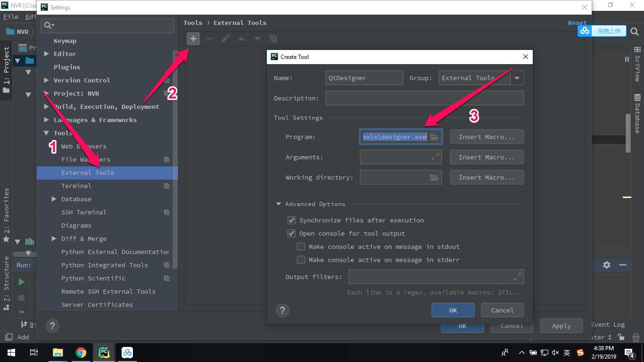Click the gray stop icon in Run panel
Viewport: 644px width, 362px height.
pos(21,298)
